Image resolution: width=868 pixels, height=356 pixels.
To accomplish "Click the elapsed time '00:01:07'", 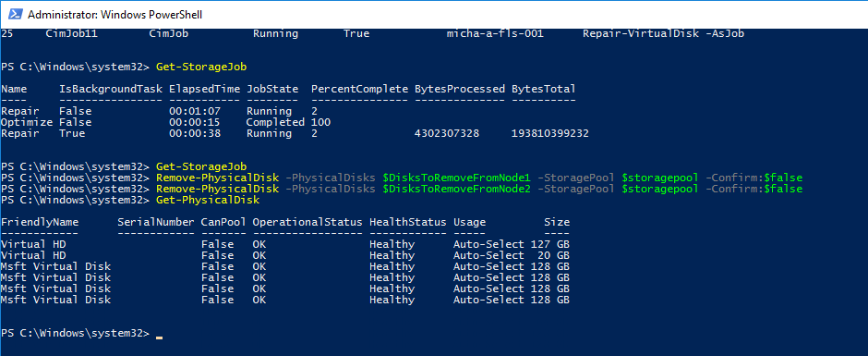I will click(x=195, y=112).
